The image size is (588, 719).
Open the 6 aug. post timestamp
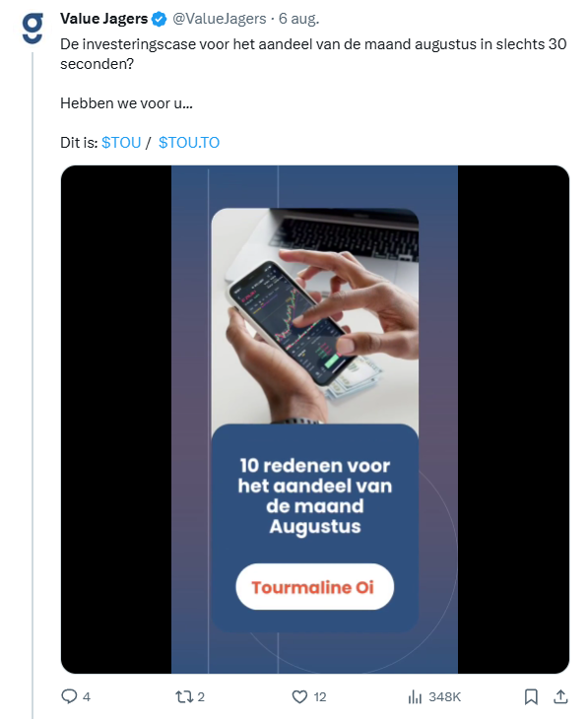[x=298, y=19]
